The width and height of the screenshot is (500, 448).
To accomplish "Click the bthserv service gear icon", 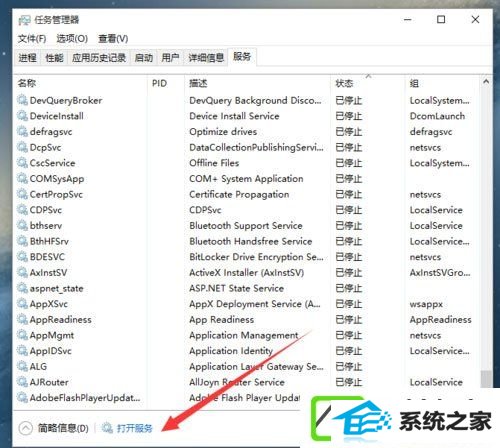I will pyautogui.click(x=22, y=225).
